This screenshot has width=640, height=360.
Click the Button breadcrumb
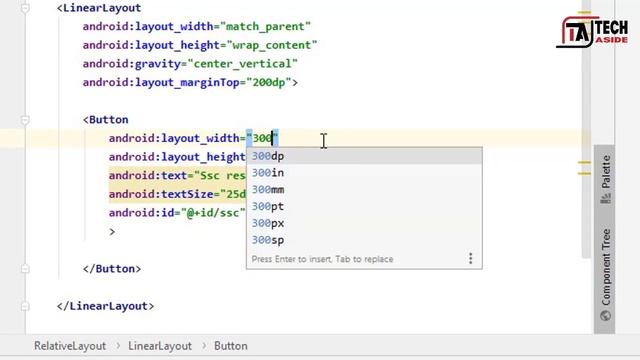[x=231, y=346]
